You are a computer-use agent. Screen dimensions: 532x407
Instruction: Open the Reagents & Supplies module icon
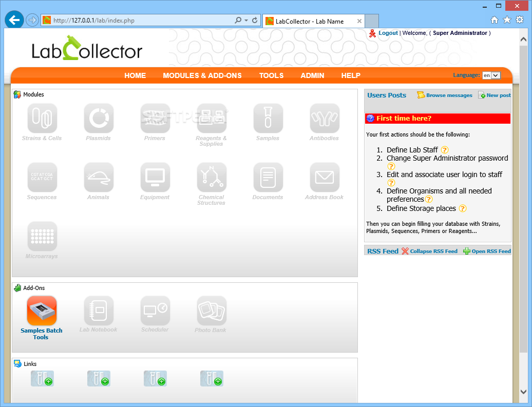coord(212,118)
